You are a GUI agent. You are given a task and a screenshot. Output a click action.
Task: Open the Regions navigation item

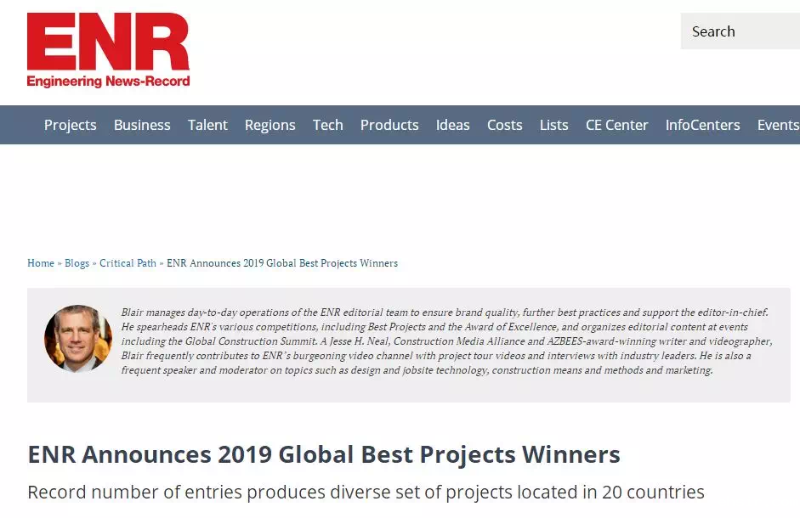tap(270, 125)
